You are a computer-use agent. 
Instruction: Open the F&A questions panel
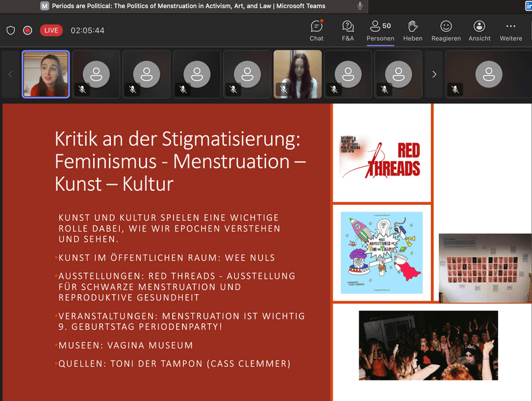tap(348, 31)
